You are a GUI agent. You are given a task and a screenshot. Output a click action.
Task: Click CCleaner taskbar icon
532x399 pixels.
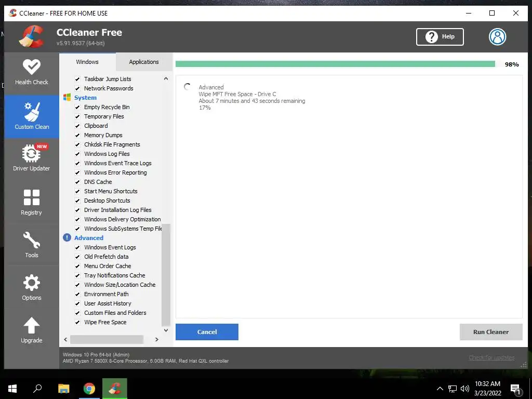coord(115,389)
